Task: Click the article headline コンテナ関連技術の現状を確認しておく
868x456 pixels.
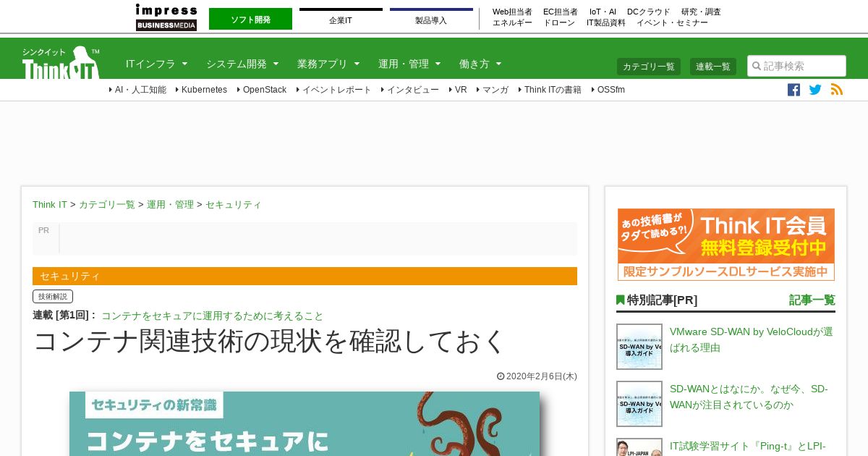Action: click(270, 341)
